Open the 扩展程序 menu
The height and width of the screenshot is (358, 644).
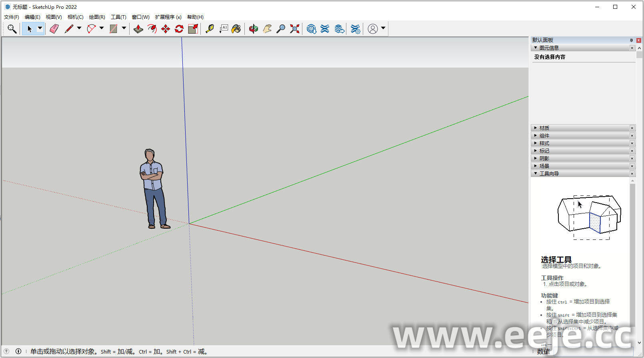click(168, 17)
